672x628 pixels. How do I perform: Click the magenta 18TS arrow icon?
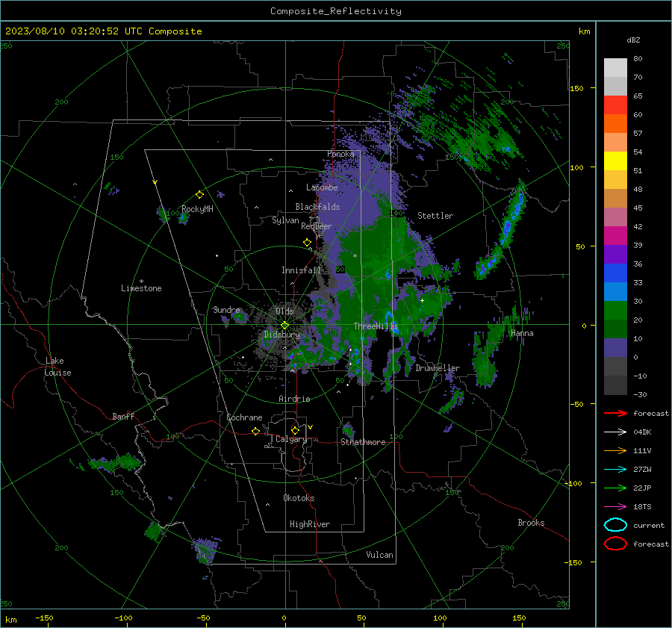(615, 507)
